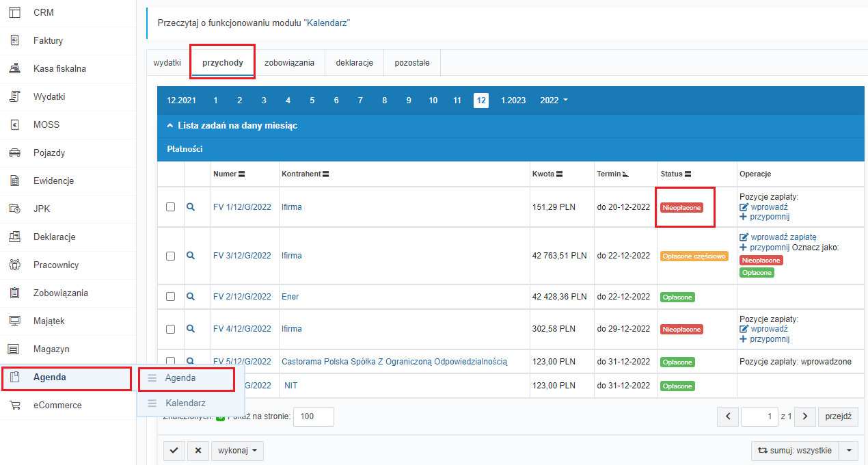
Task: Go to previous period 12.2021
Action: tap(181, 101)
